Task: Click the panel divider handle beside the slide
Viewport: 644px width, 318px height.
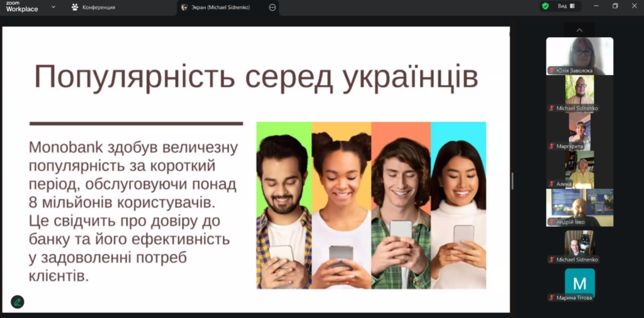Action: [x=513, y=181]
